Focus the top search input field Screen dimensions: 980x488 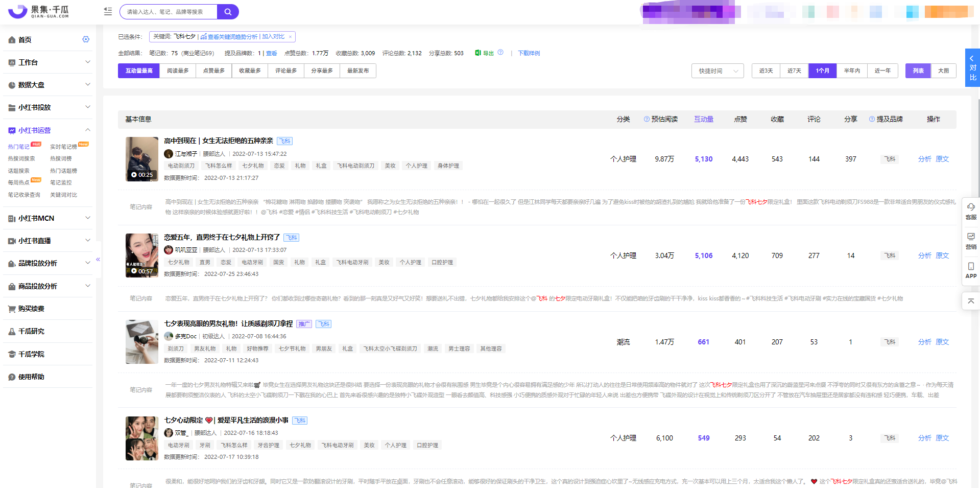[169, 12]
